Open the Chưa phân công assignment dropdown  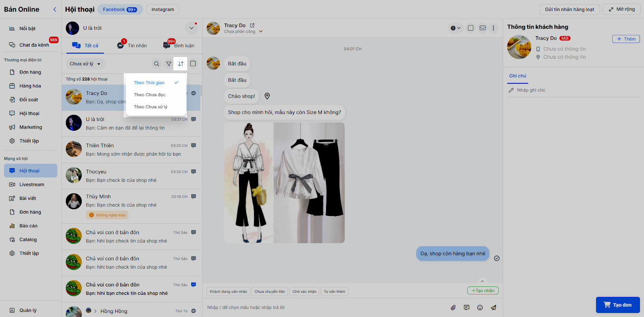pos(243,31)
